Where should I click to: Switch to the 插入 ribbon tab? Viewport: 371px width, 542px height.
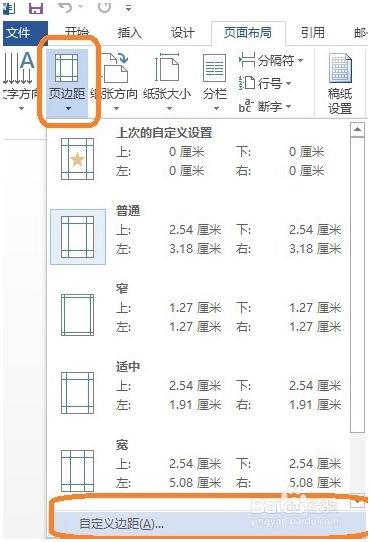click(130, 33)
